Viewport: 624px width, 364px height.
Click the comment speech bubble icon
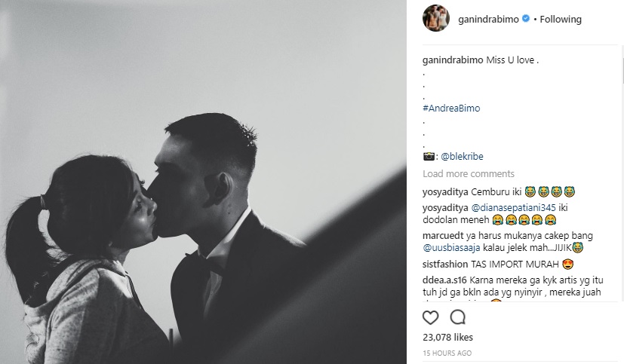pos(458,317)
